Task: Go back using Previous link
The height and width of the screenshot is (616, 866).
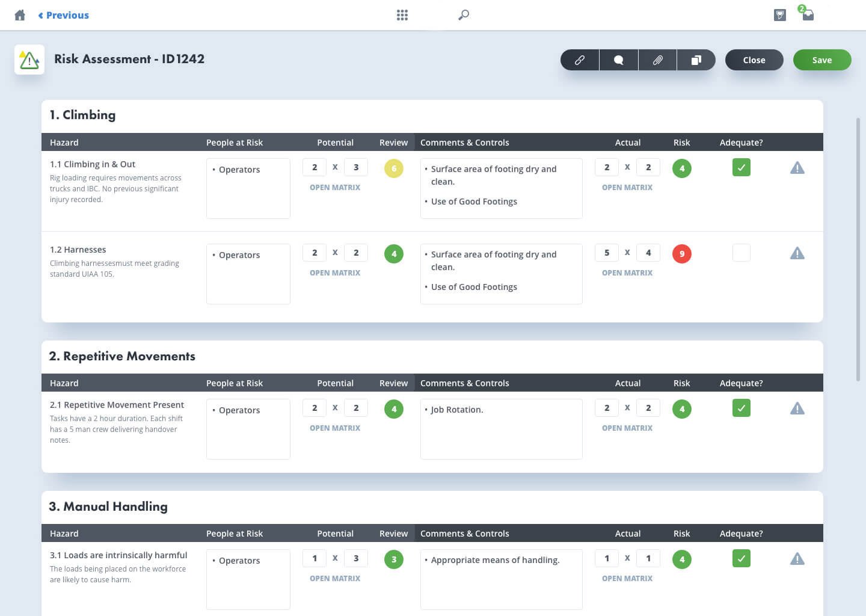Action: 64,15
